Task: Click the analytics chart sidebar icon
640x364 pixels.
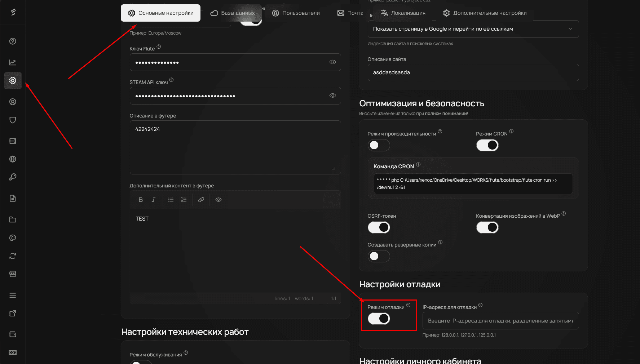Action: pyautogui.click(x=13, y=62)
